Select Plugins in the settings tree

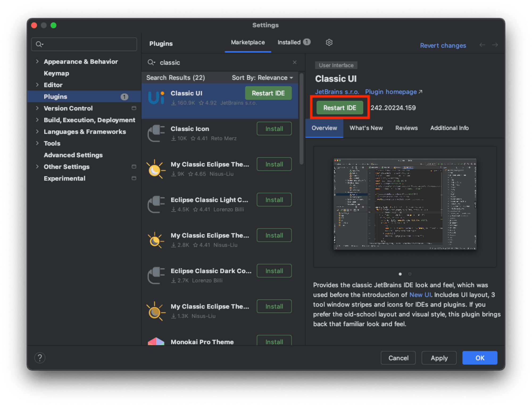(84, 96)
